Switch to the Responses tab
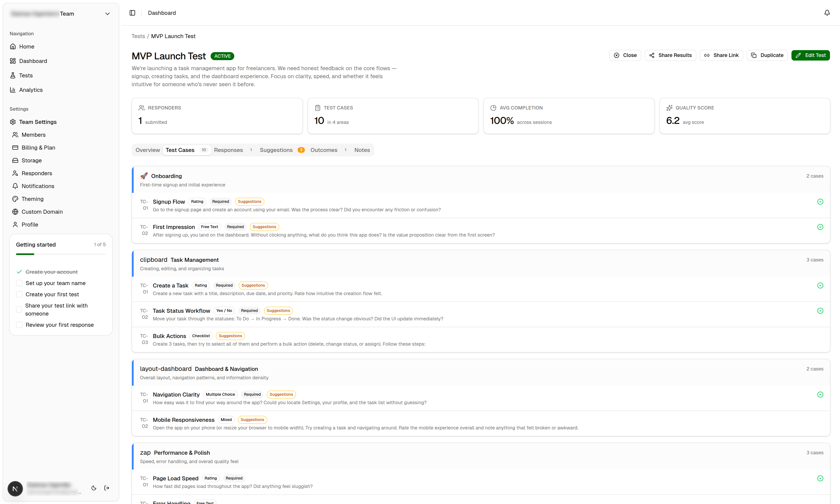Screen dimensions: 840x504 [x=228, y=150]
